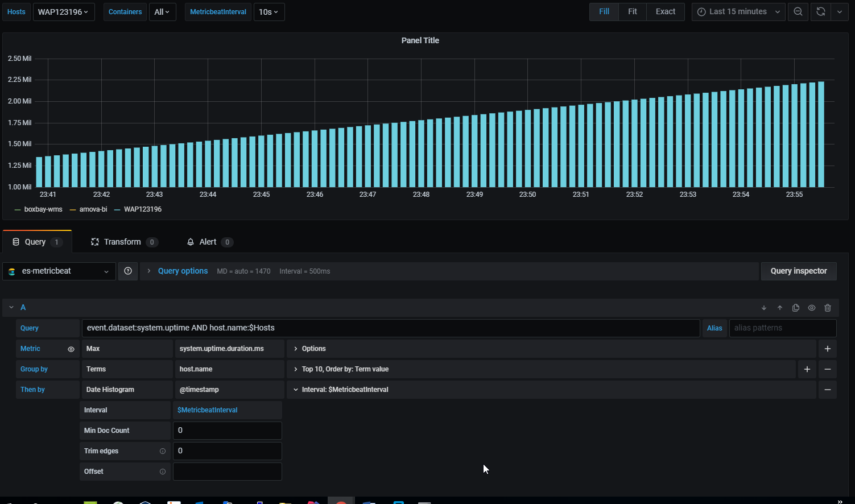The image size is (855, 504).
Task: Move query A up with the up arrow
Action: pos(779,308)
